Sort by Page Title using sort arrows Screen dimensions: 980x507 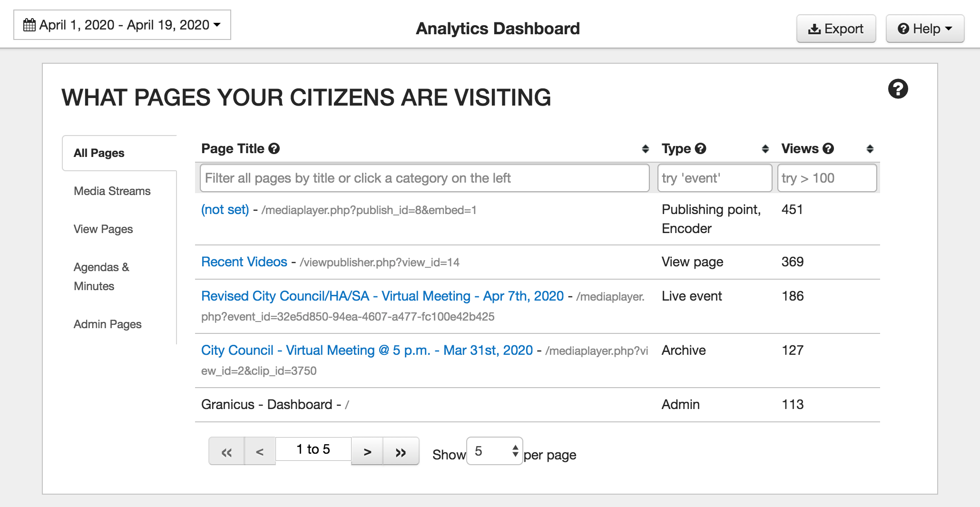pos(645,149)
